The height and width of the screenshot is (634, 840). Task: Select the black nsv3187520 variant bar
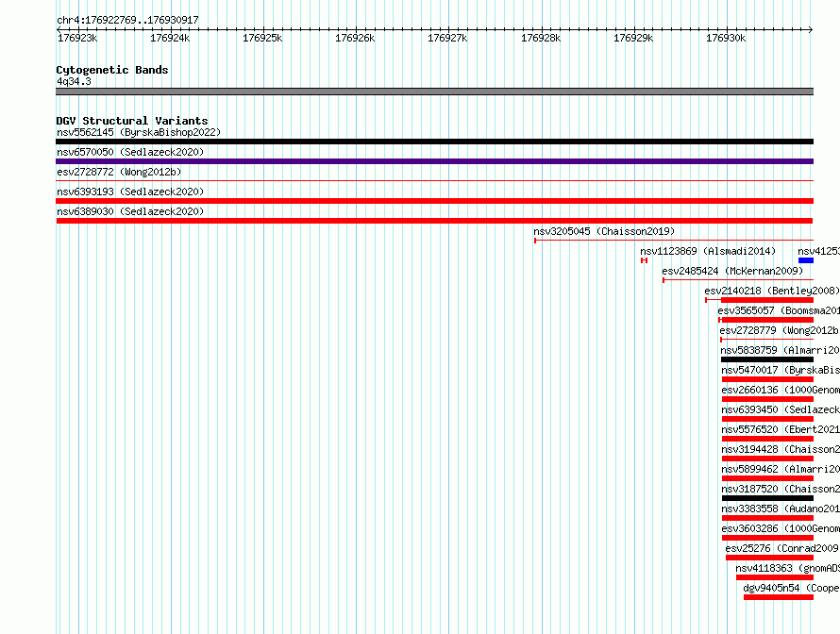[767, 498]
